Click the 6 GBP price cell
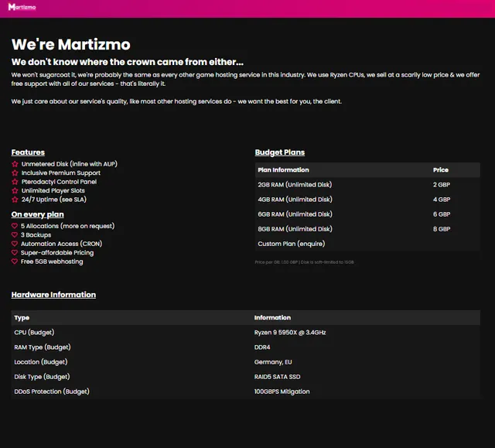The width and height of the screenshot is (495, 448). (x=442, y=214)
